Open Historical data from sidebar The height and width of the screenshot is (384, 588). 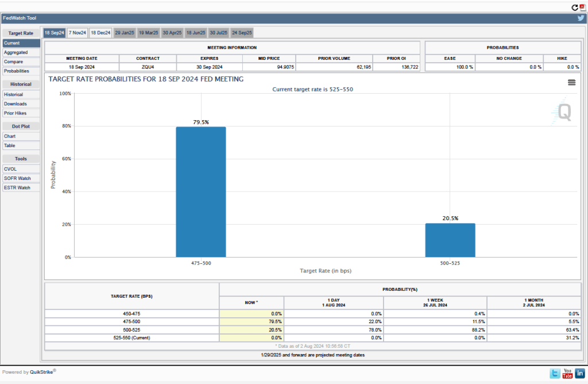coord(14,94)
